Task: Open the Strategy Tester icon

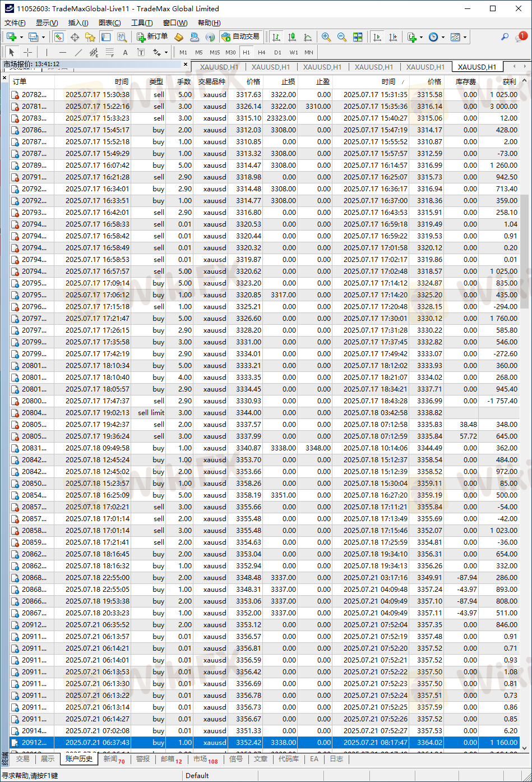Action: pyautogui.click(x=122, y=37)
